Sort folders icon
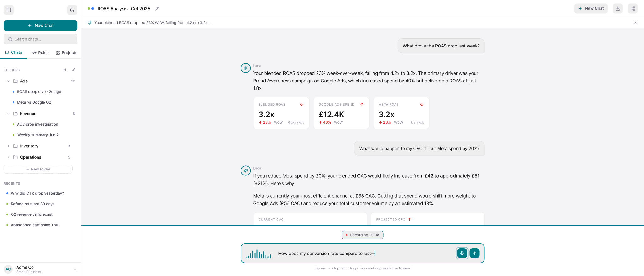The width and height of the screenshot is (644, 276). click(x=65, y=70)
